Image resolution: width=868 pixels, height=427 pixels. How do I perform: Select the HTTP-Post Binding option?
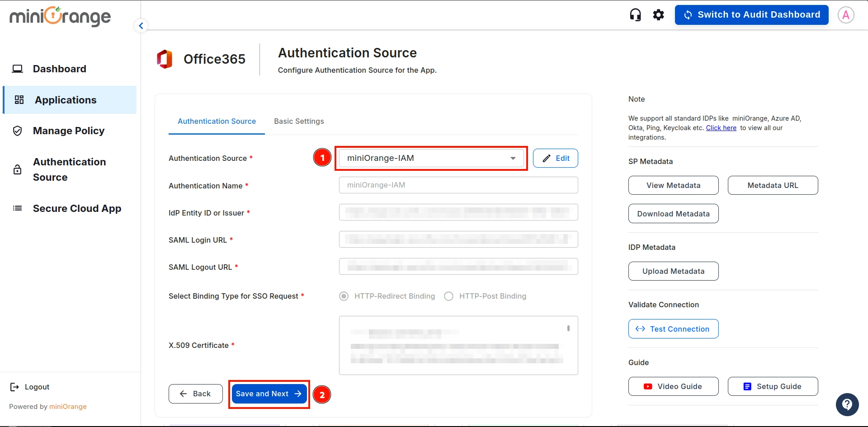pos(449,296)
